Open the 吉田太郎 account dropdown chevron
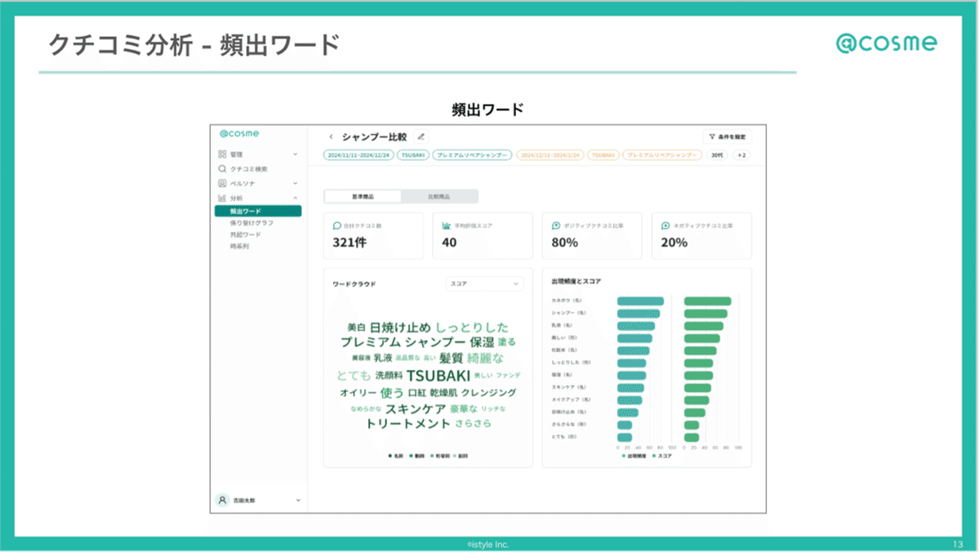 298,500
